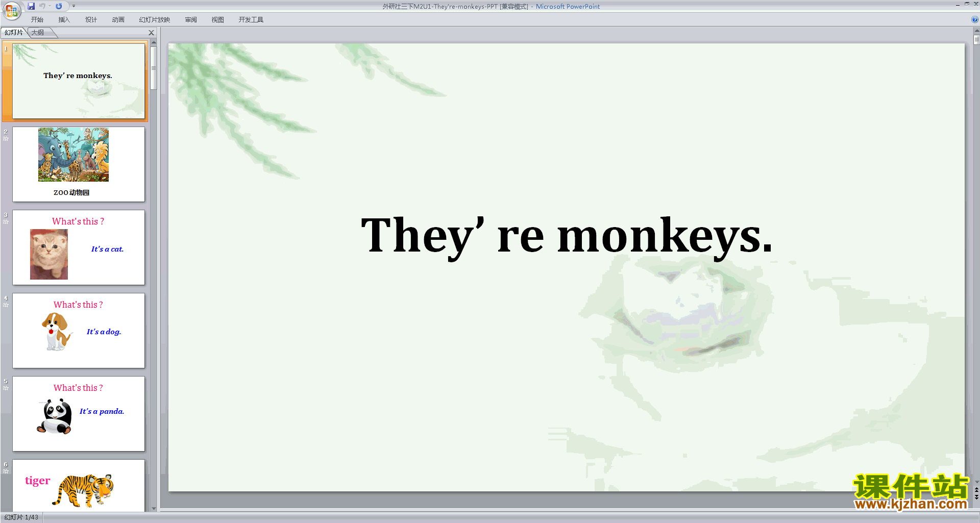Switch to the 设计 ribbon tab
980x523 pixels.
91,20
